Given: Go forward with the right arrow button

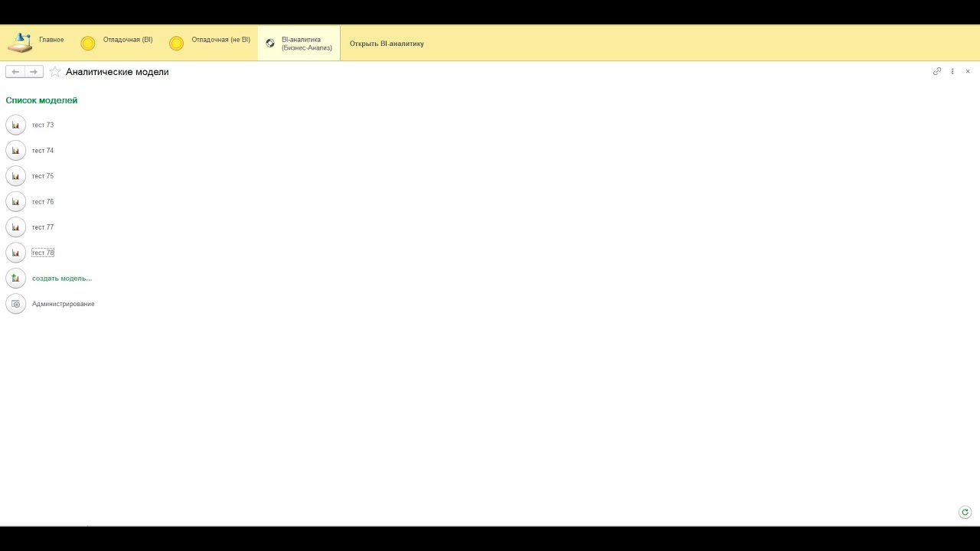Looking at the screenshot, I should pos(34,72).
